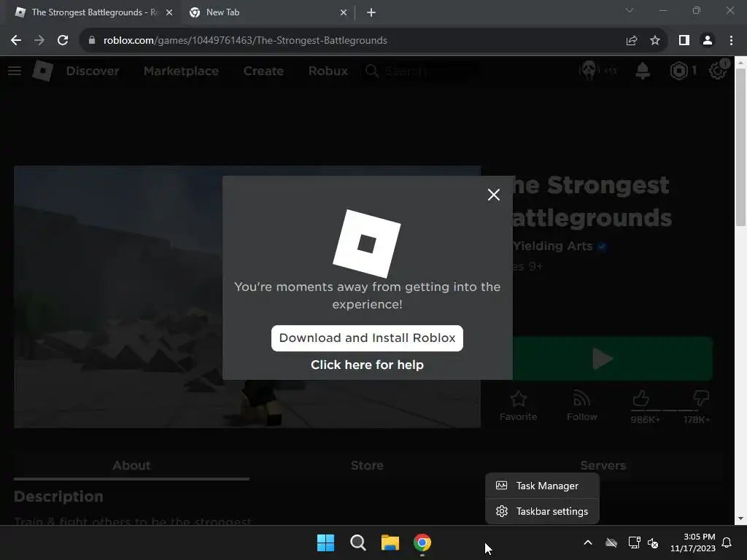Image resolution: width=747 pixels, height=560 pixels.
Task: Reload the Roblox page
Action: (63, 41)
